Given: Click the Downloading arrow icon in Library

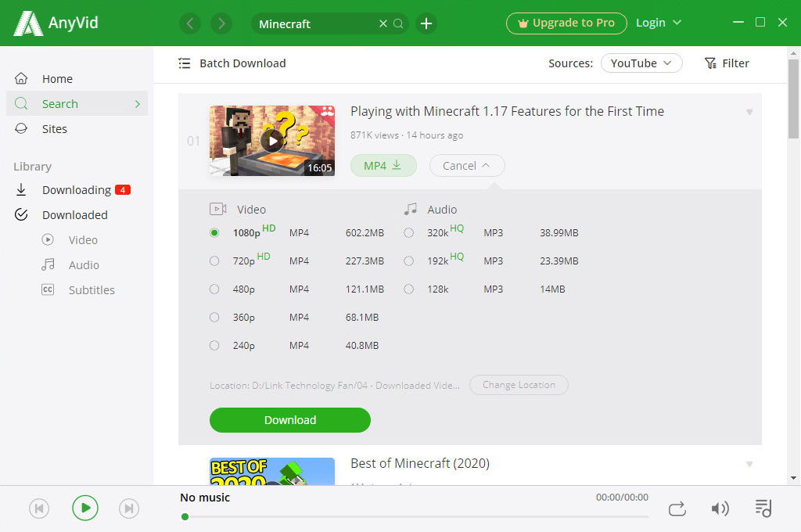Looking at the screenshot, I should point(21,189).
